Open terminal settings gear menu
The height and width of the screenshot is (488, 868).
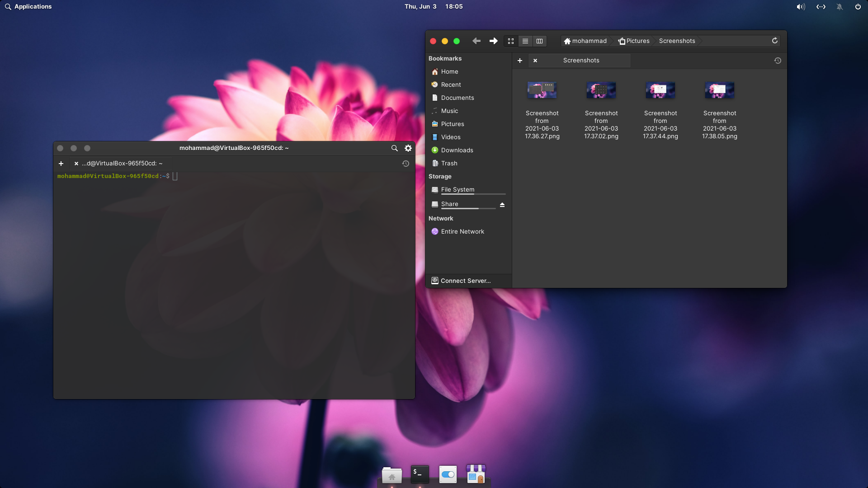click(408, 148)
